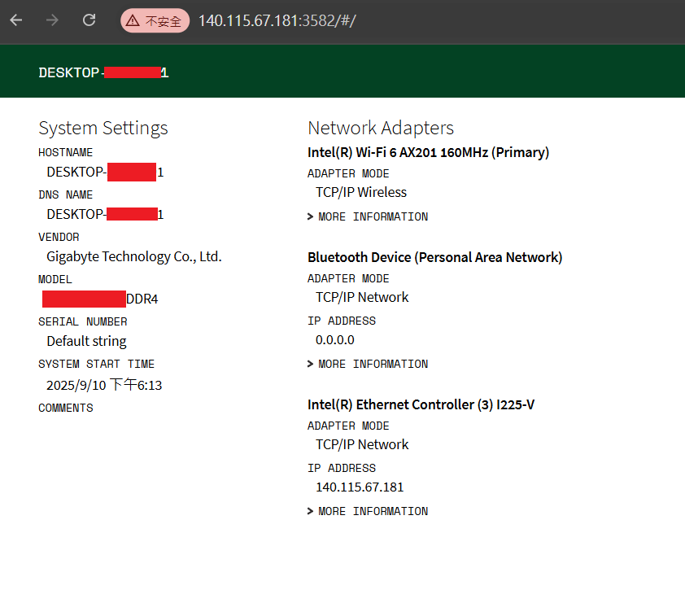Select TCP/IP Network value under Bluetooth Device
Image resolution: width=685 pixels, height=616 pixels.
pos(362,297)
